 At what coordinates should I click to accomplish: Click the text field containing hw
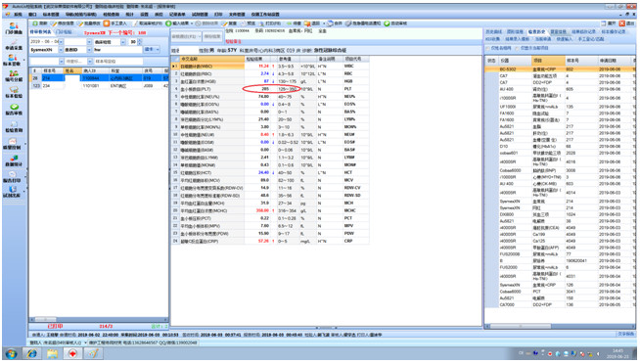click(x=117, y=50)
